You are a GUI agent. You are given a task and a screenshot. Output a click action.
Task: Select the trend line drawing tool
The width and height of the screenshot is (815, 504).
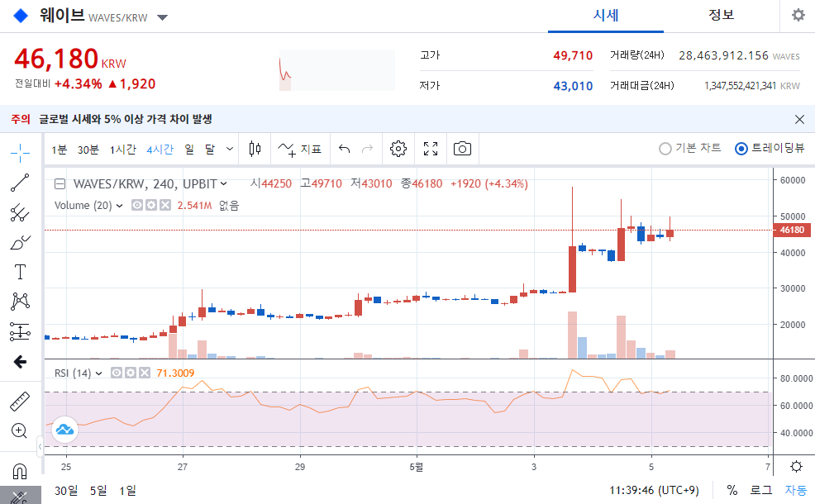click(20, 183)
